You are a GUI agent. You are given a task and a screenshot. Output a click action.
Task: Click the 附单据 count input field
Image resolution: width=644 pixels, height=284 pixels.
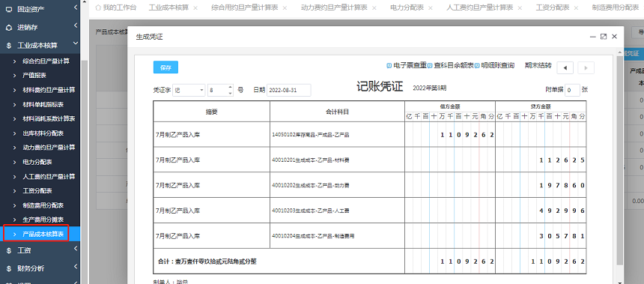572,90
